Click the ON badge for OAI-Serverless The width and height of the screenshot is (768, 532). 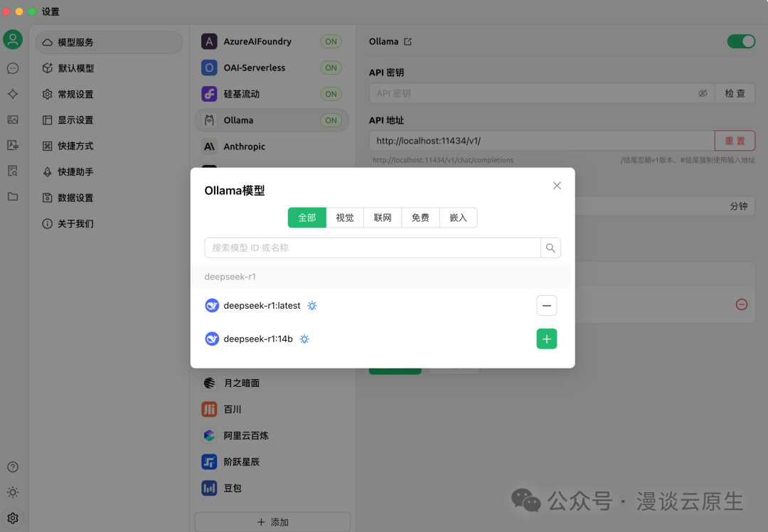[331, 68]
